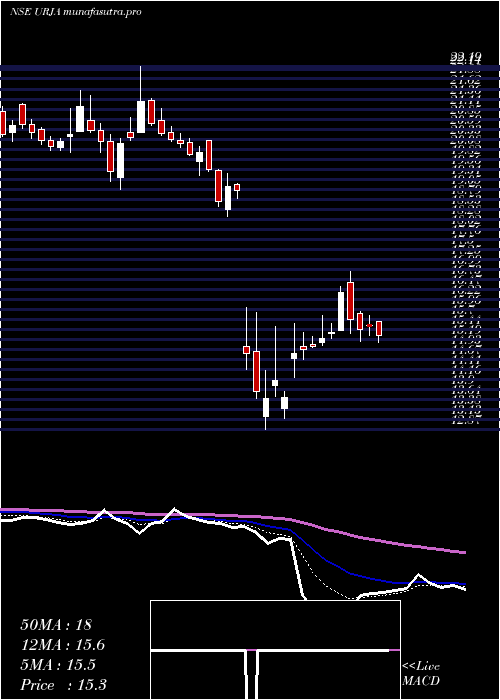Click the 5MA : 15.5 readout

[x=58, y=665]
